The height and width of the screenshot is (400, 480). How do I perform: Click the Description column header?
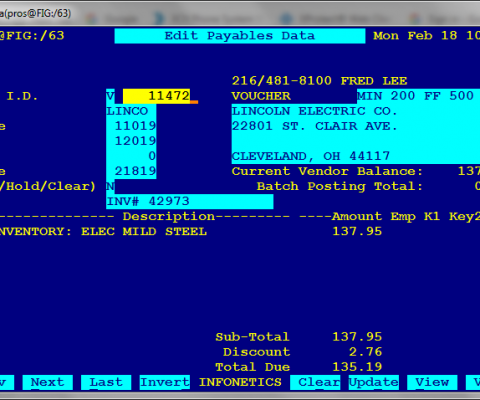click(169, 217)
